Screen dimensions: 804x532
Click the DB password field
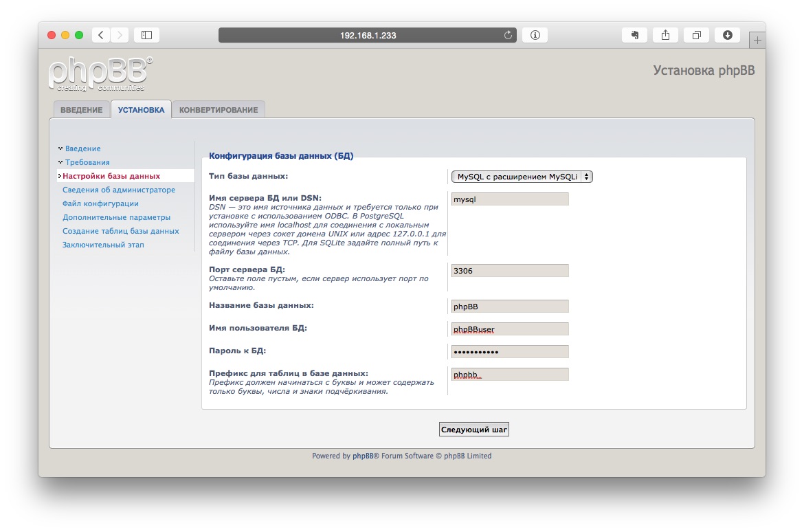(510, 351)
